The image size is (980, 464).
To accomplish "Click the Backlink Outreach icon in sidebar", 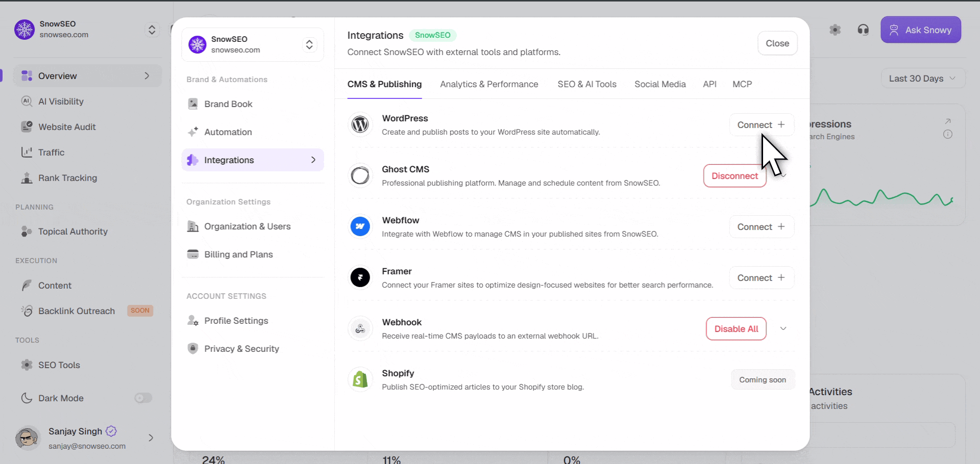I will tap(27, 311).
